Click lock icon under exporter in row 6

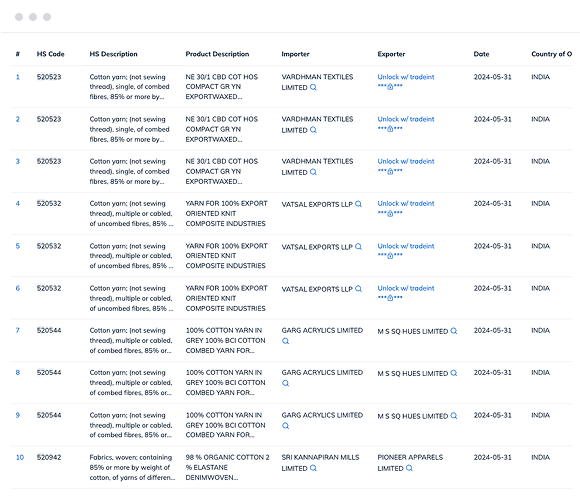[x=390, y=298]
